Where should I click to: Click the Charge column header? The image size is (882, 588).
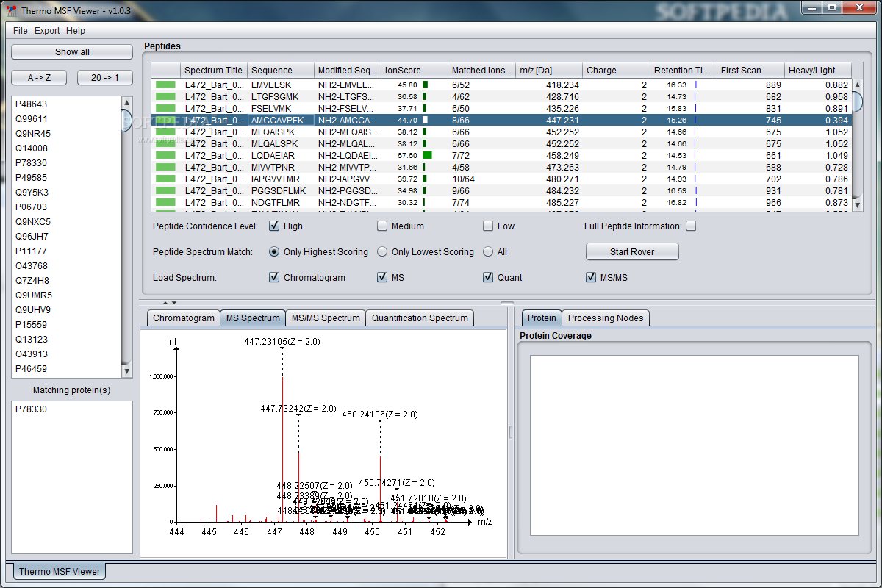(x=616, y=71)
